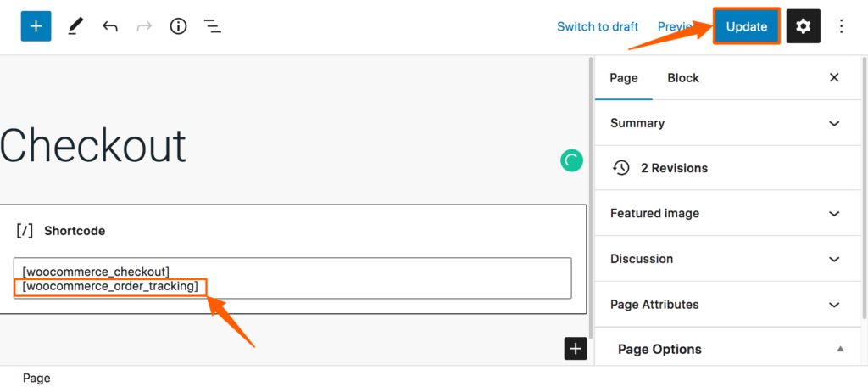This screenshot has width=868, height=387.
Task: Expand the Discussion panel
Action: click(x=726, y=259)
